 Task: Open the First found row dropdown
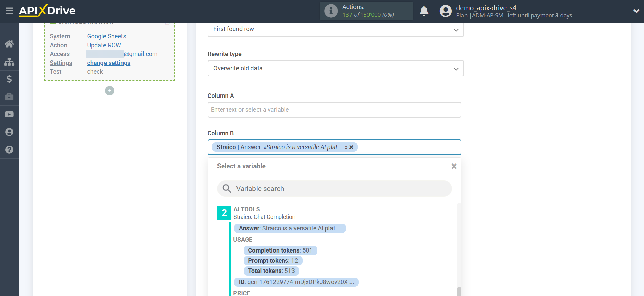(x=336, y=29)
